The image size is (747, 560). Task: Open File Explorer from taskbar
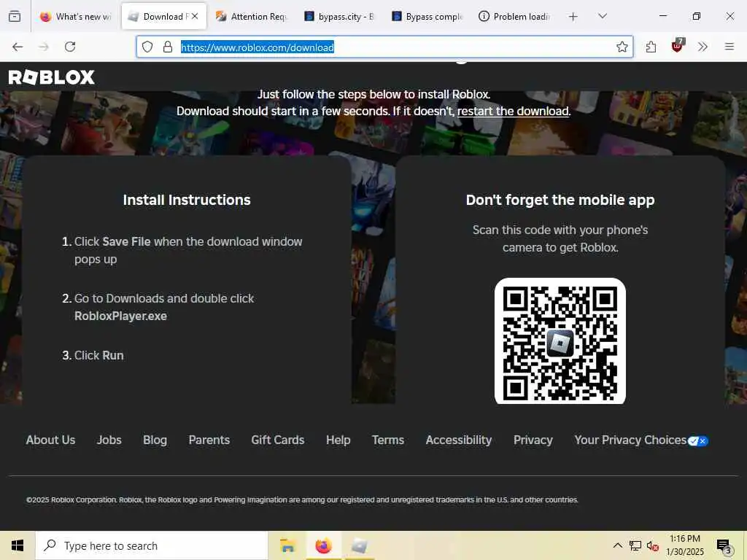tap(287, 545)
